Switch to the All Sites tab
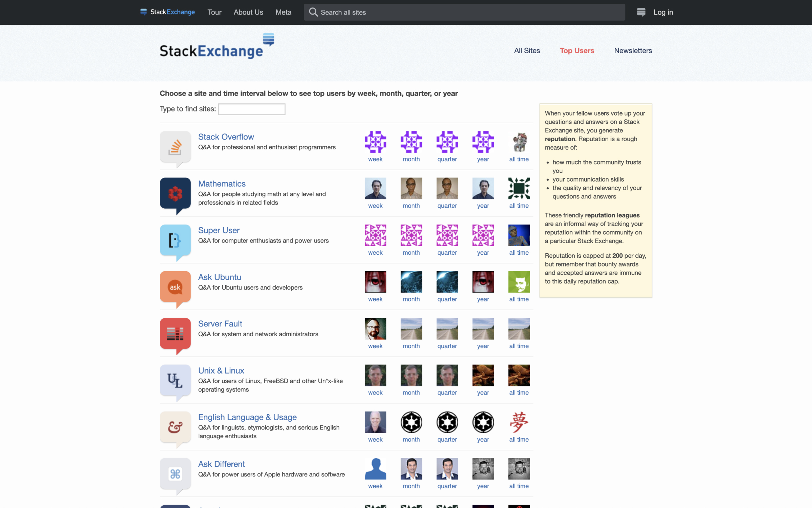812x508 pixels. pos(527,51)
